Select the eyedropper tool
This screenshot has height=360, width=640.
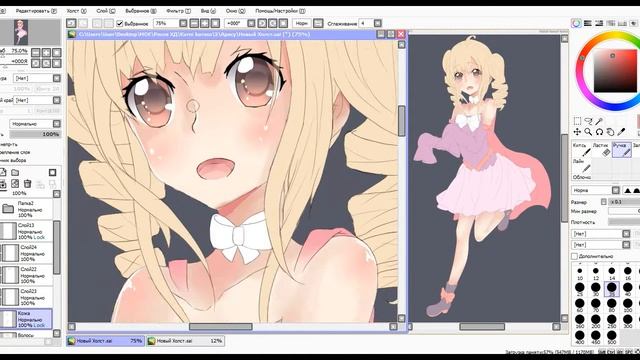(x=621, y=132)
